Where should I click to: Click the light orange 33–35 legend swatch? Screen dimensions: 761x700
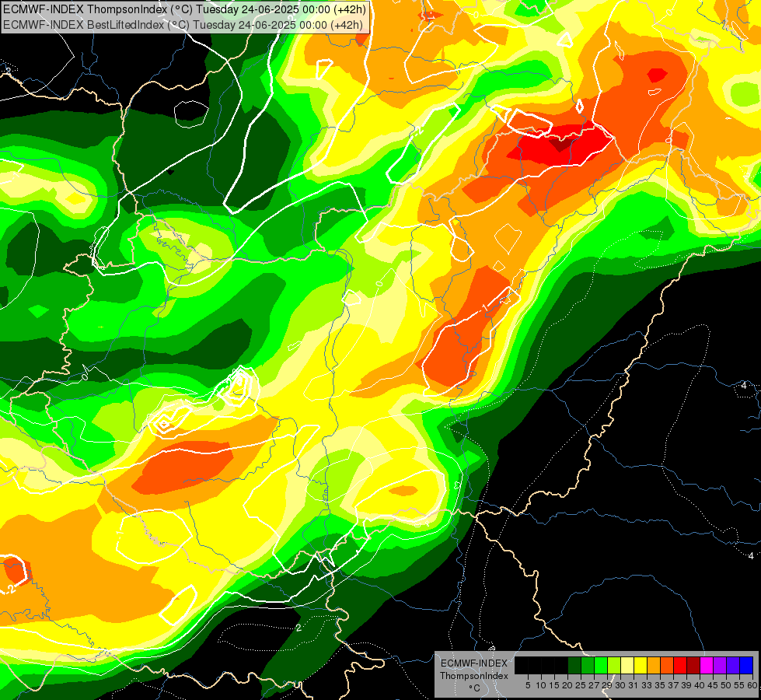654,665
